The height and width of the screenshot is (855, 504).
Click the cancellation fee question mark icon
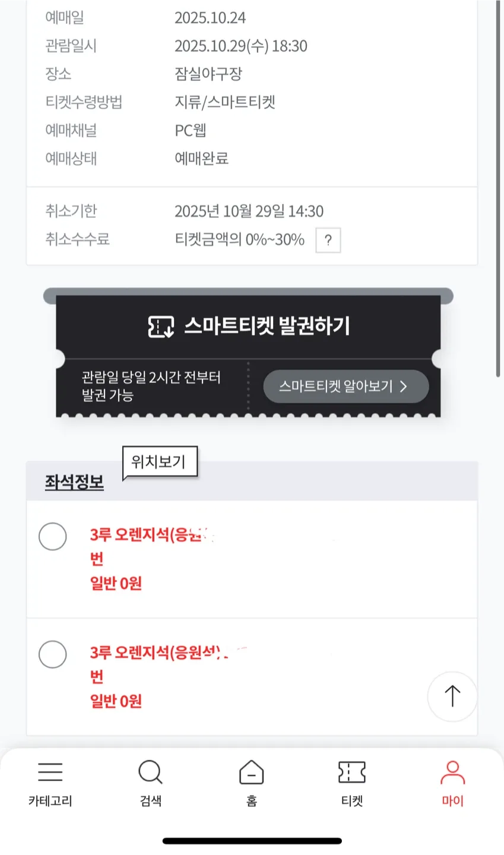click(328, 240)
